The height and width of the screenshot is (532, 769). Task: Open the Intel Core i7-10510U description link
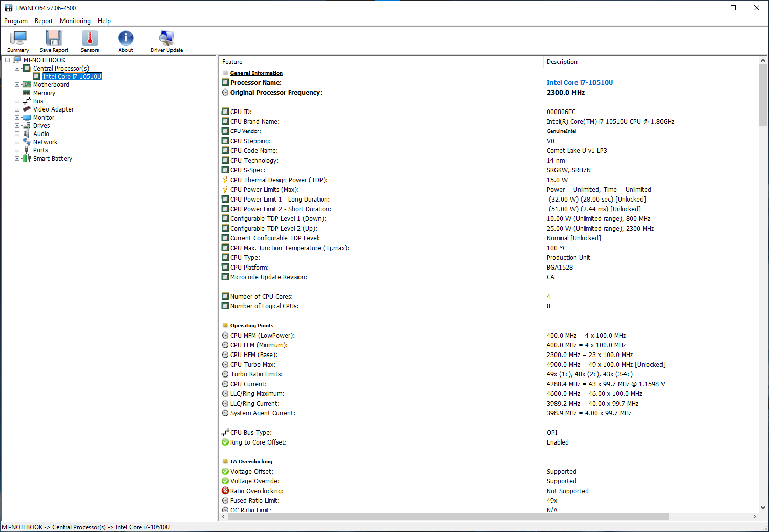point(580,82)
